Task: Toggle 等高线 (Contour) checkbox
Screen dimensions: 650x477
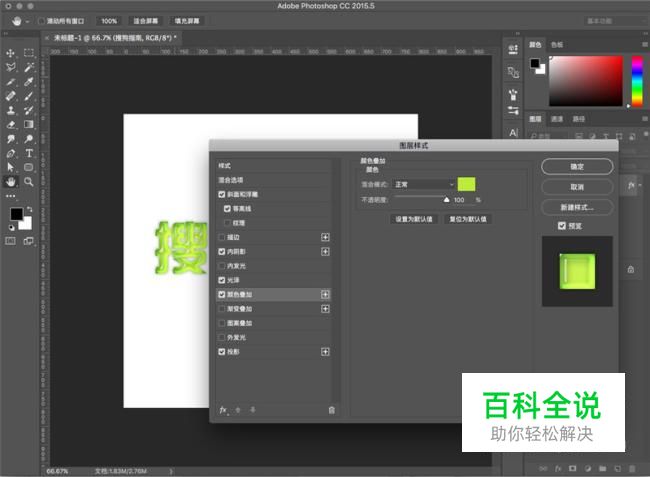Action: click(227, 208)
